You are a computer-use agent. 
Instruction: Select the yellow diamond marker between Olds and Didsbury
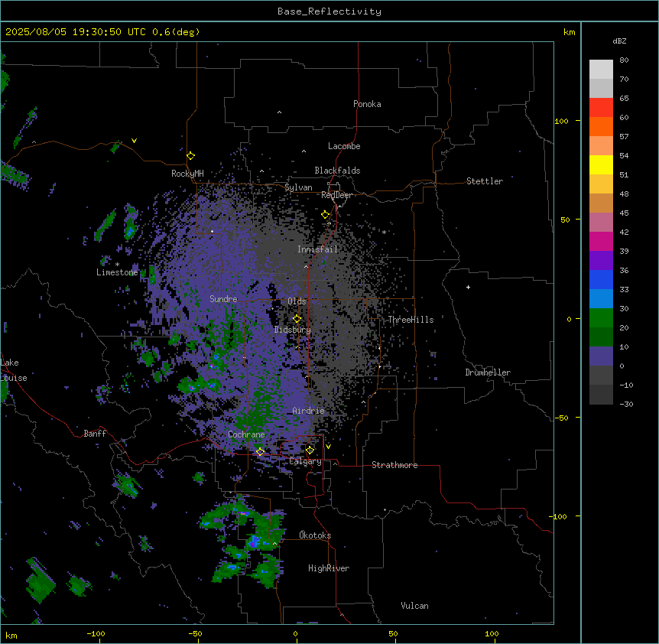[297, 319]
